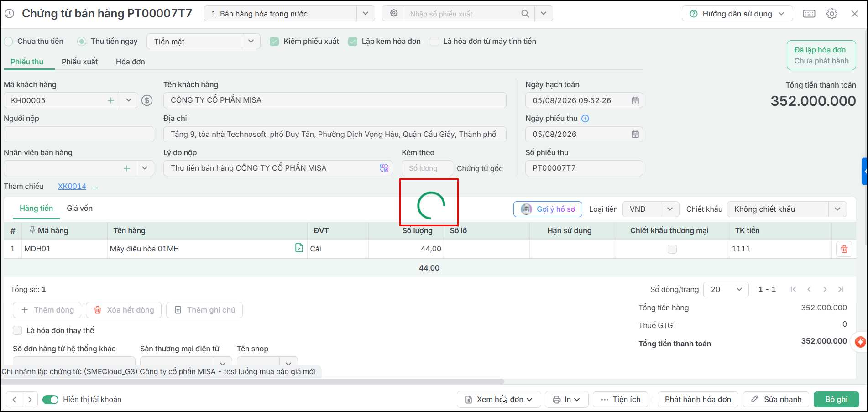Click the dollar debt icon next to customer code
The image size is (868, 412).
[x=147, y=100]
